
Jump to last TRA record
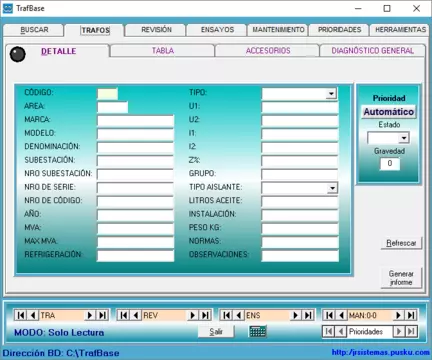(103, 315)
